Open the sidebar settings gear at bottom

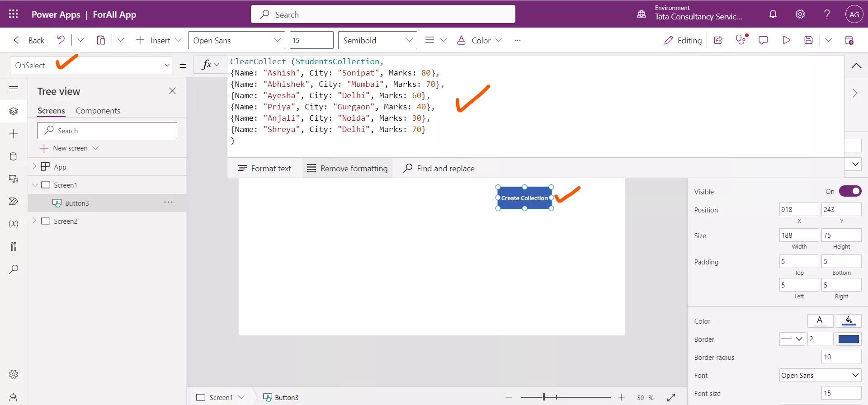coord(14,374)
